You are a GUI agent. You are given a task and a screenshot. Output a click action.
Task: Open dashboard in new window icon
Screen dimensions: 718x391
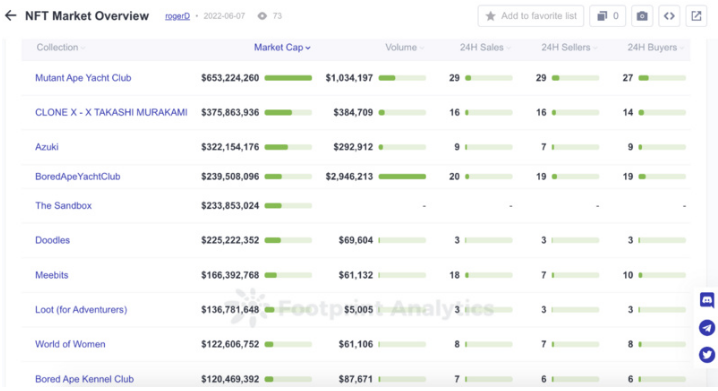(696, 16)
